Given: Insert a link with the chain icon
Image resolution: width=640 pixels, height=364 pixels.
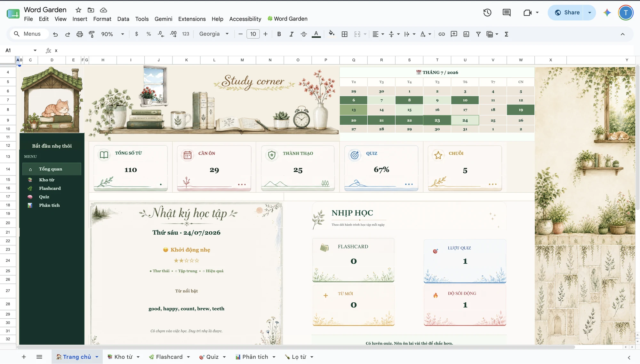Looking at the screenshot, I should 442,34.
